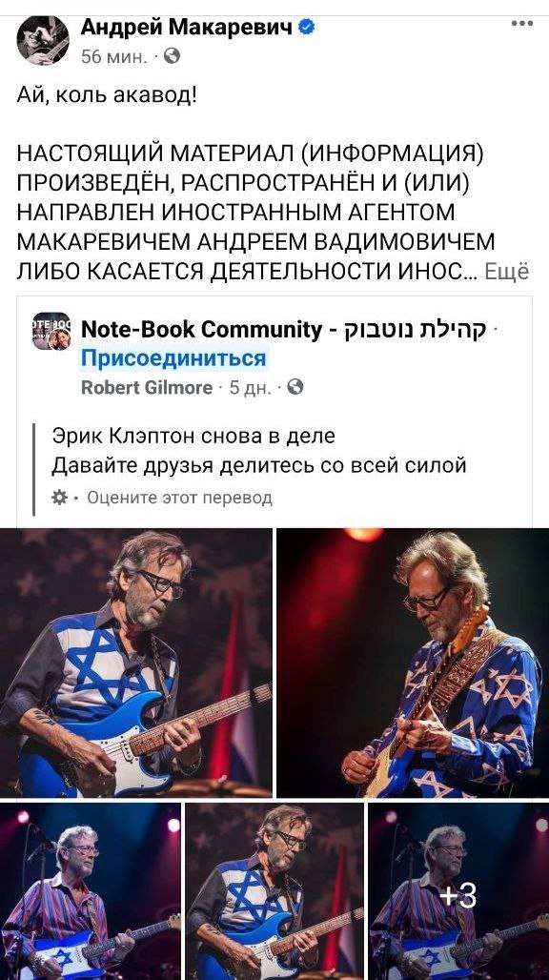Click the public globe icon beside 56 мин.
The width and height of the screenshot is (549, 980).
tap(172, 57)
